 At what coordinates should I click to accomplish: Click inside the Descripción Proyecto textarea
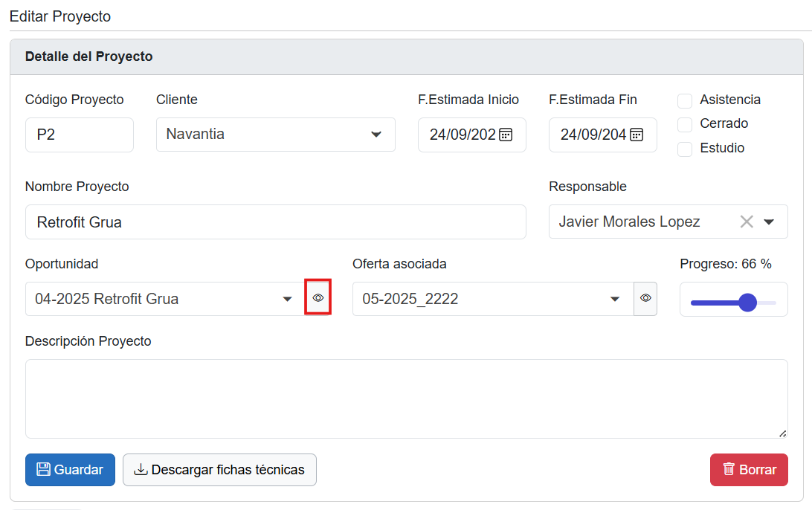[x=406, y=398]
